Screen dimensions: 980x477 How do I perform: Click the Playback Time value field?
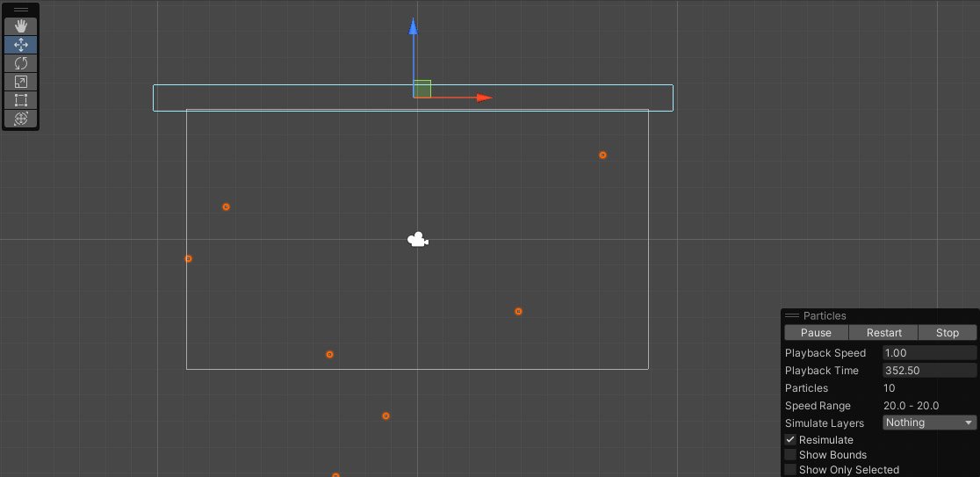coord(928,371)
